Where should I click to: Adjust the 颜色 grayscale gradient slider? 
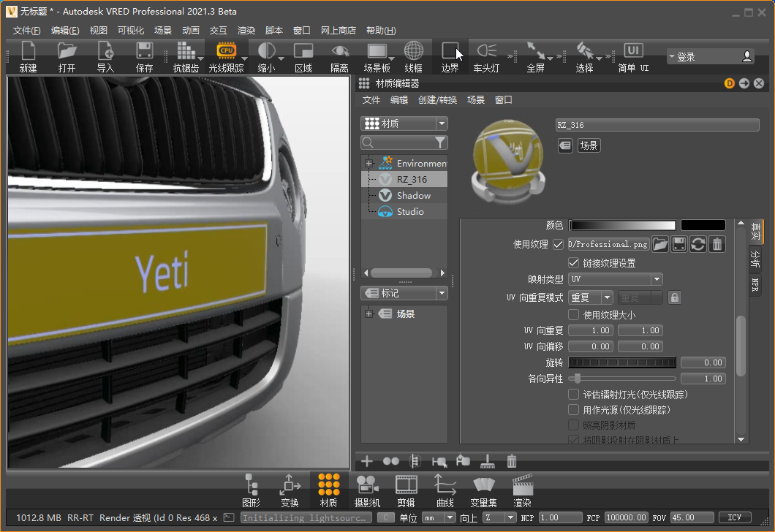point(622,225)
